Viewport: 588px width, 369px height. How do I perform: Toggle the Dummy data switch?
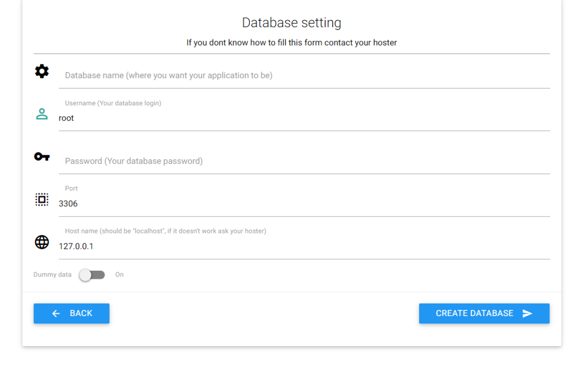[92, 275]
